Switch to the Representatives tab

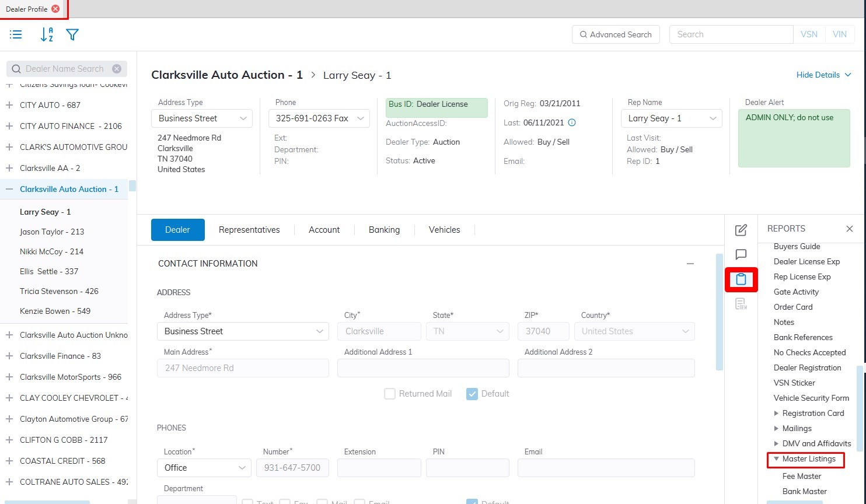click(249, 230)
